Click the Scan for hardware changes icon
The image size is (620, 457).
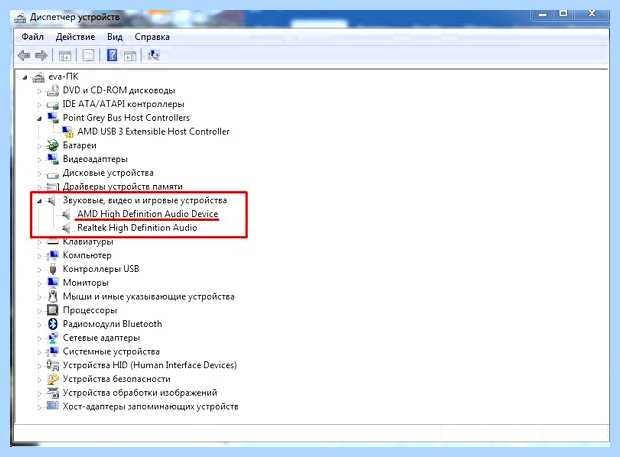[x=153, y=55]
